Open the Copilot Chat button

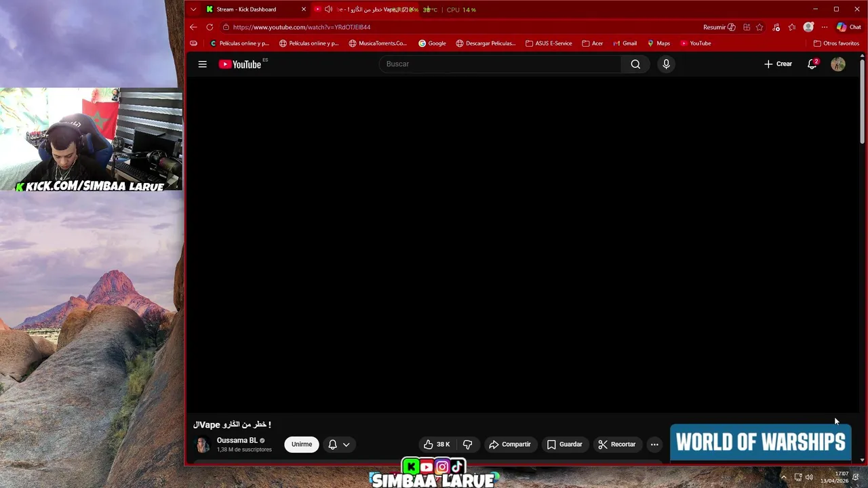pos(848,27)
